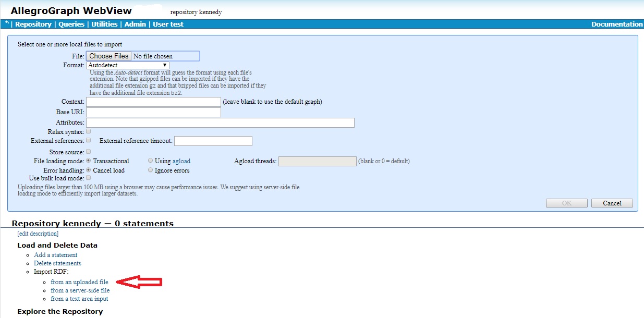644x318 pixels.
Task: Open the Admin menu
Action: pos(135,25)
